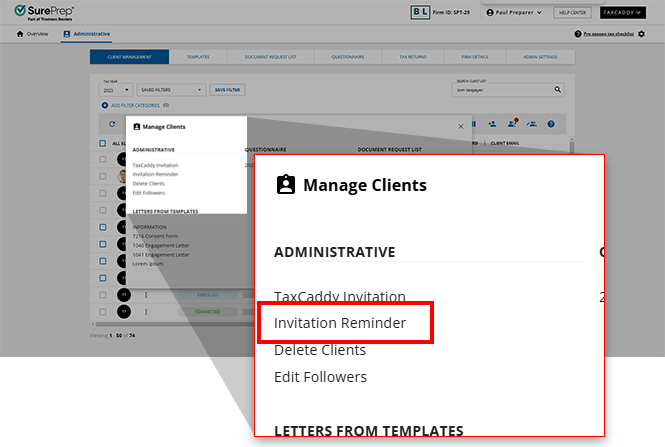Click the Add Filter Categories link

pyautogui.click(x=135, y=105)
